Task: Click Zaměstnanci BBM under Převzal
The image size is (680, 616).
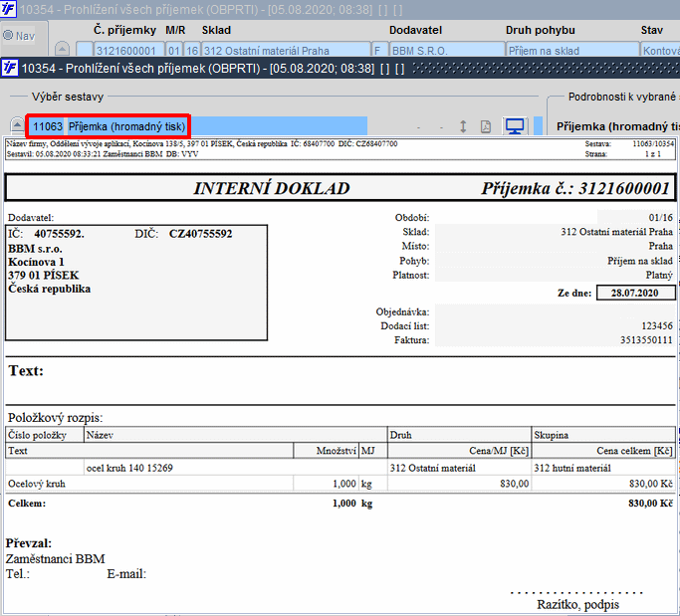Action: pos(55,558)
